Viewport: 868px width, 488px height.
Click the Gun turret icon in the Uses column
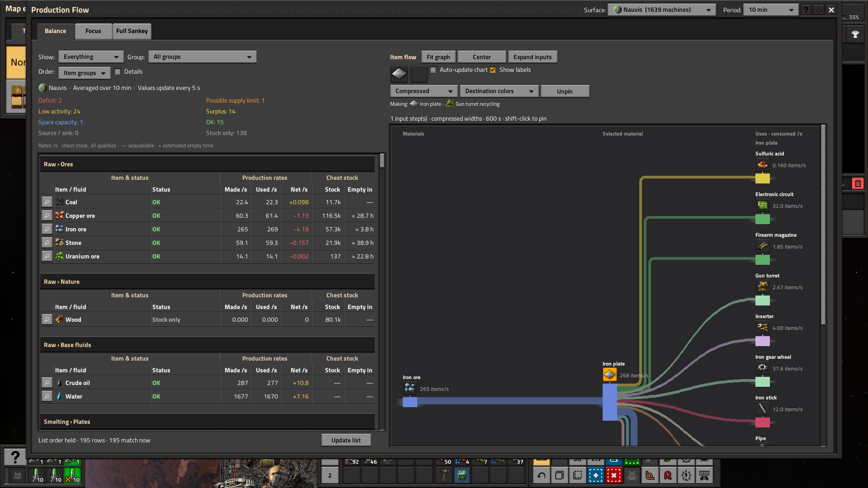[x=763, y=287]
